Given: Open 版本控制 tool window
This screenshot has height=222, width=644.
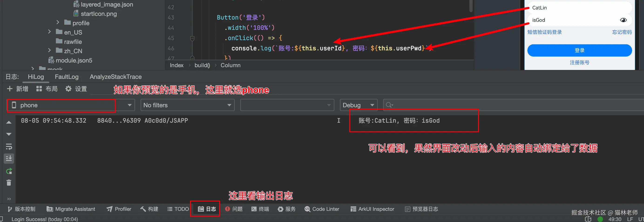Looking at the screenshot, I should [21, 209].
